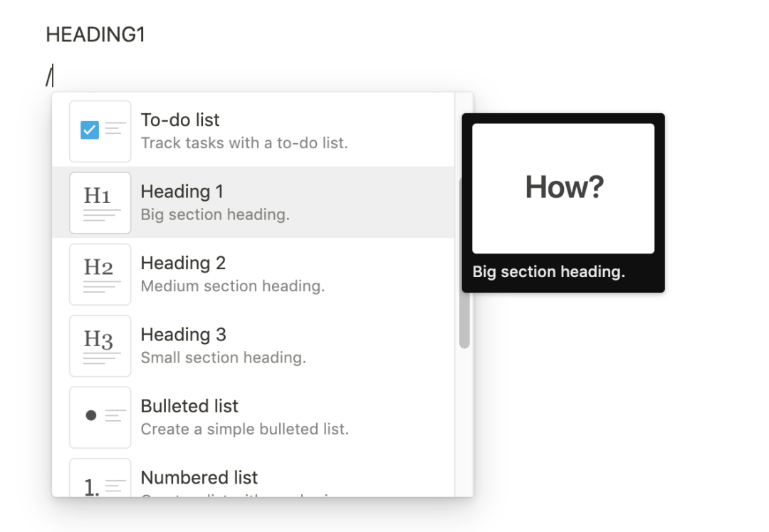Click the How? preview thumbnail
Screen dimensions: 769x532
coord(563,188)
